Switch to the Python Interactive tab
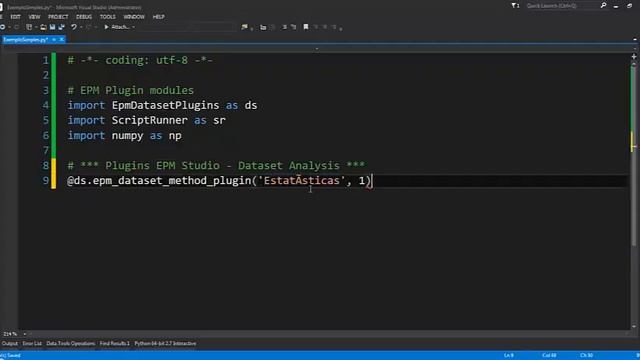 click(165, 344)
